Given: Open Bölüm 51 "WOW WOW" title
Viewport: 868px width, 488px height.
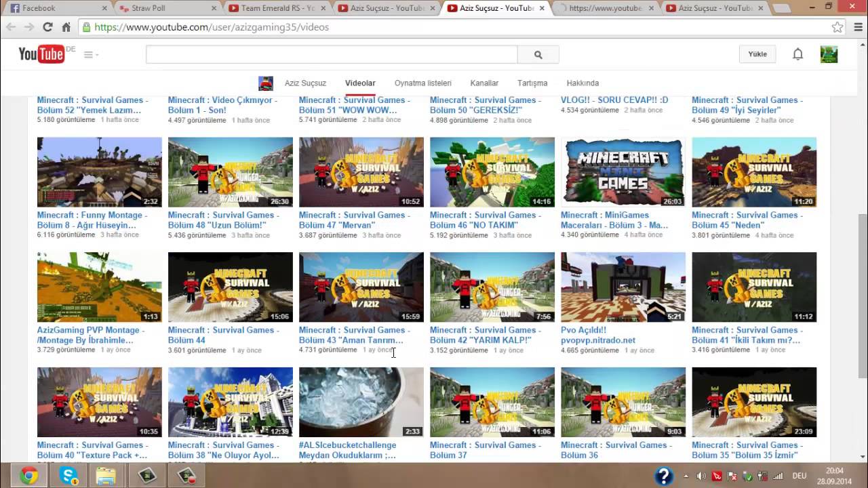Looking at the screenshot, I should (355, 105).
